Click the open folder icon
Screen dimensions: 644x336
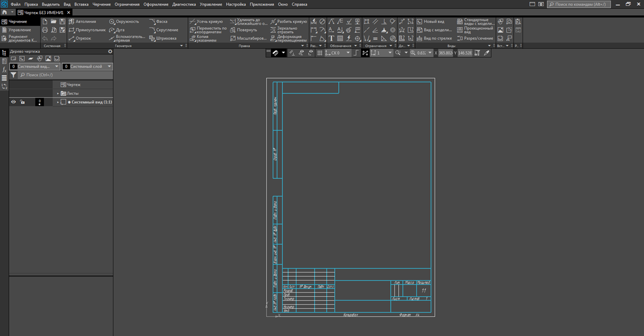53,21
